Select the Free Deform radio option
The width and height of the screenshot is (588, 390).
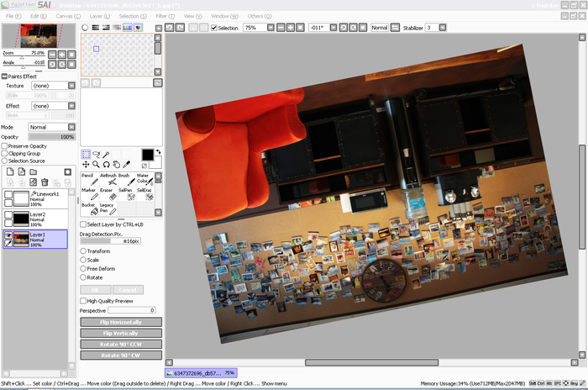click(83, 269)
